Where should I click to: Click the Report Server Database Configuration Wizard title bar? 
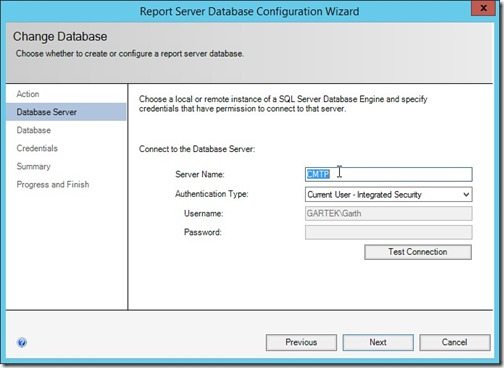coord(249,11)
